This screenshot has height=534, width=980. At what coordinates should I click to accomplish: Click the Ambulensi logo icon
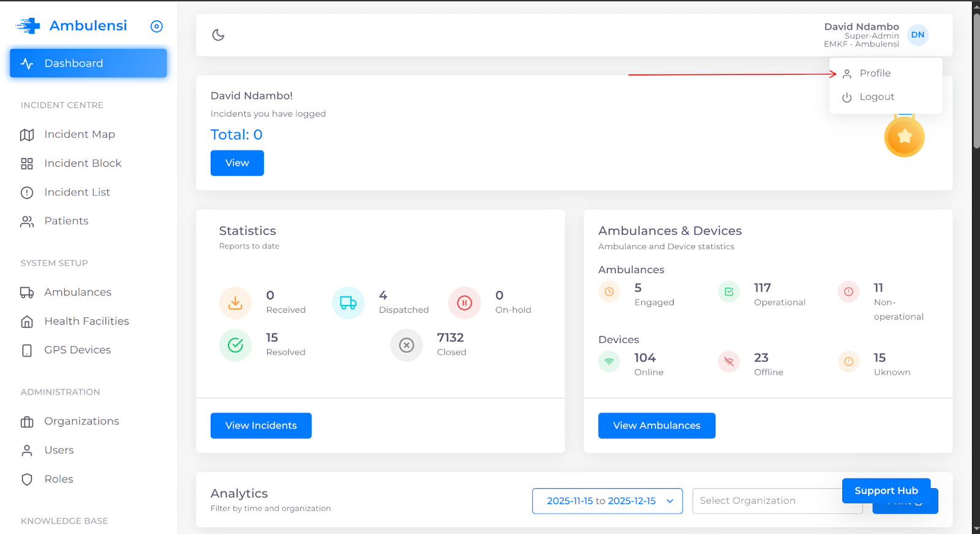[28, 26]
